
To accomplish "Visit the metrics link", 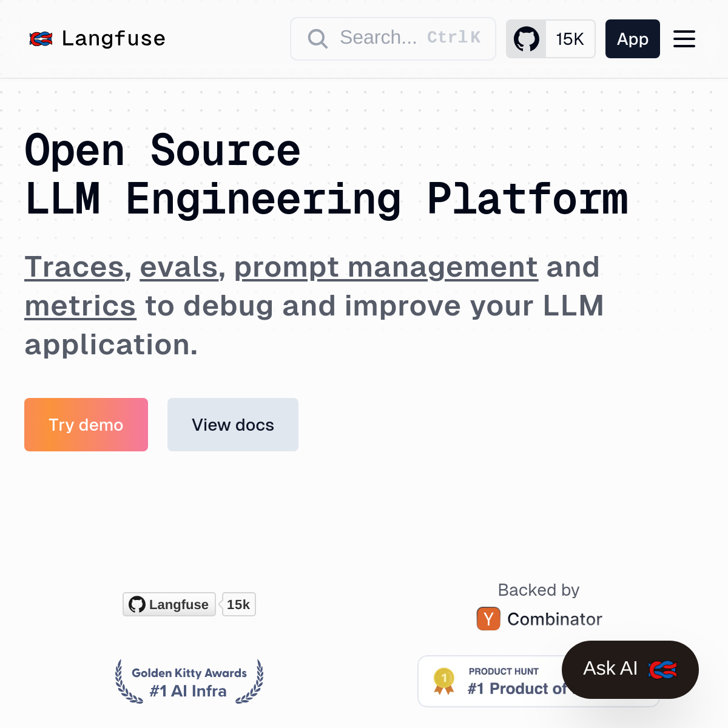I will coord(80,306).
